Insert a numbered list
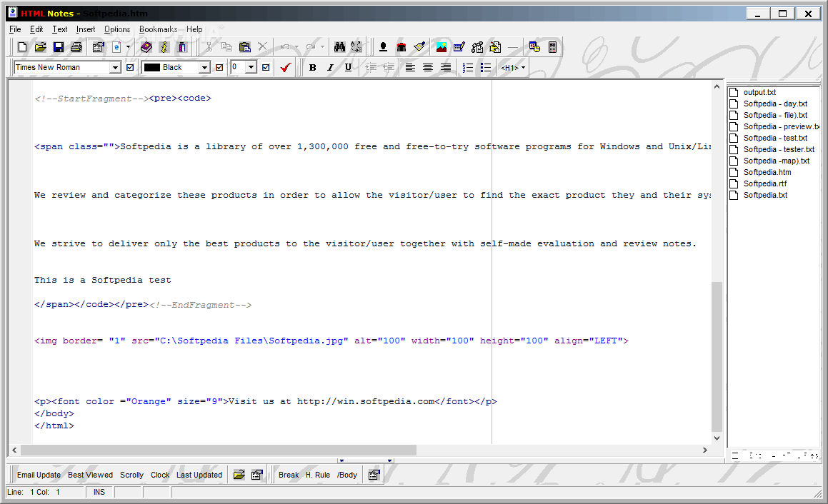828x504 pixels. click(x=468, y=68)
